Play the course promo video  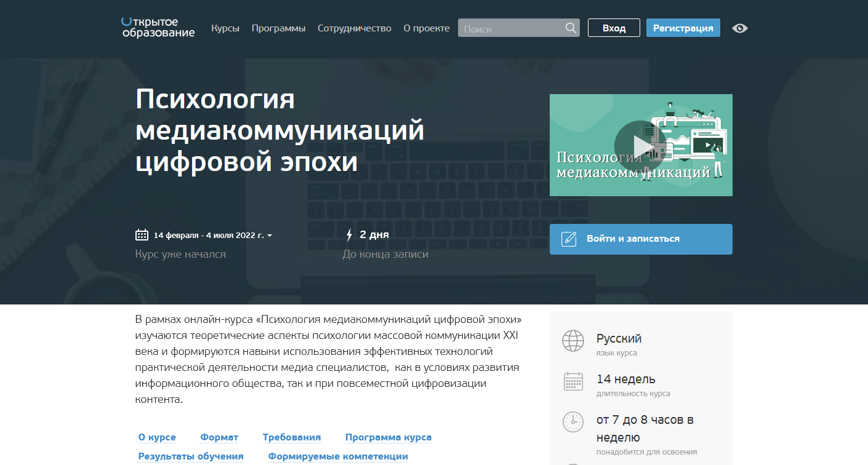641,145
